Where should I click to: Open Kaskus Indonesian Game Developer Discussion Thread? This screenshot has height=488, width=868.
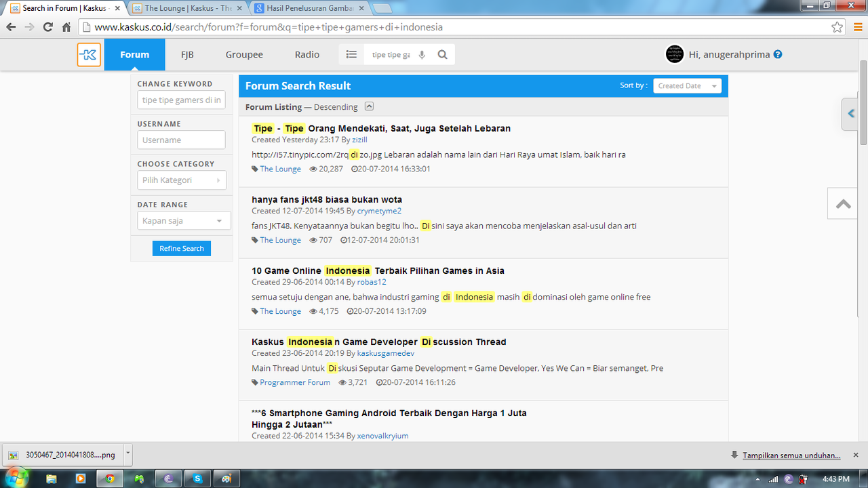point(379,342)
